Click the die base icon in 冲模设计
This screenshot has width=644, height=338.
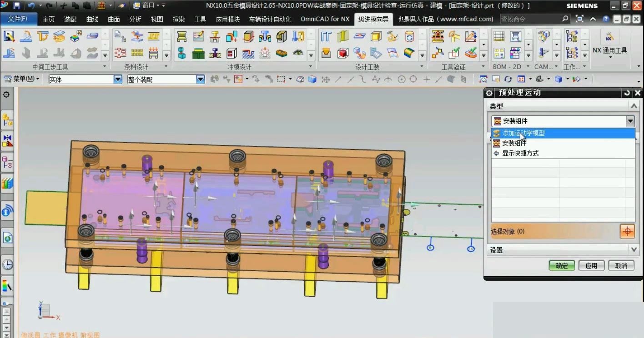pyautogui.click(x=181, y=36)
